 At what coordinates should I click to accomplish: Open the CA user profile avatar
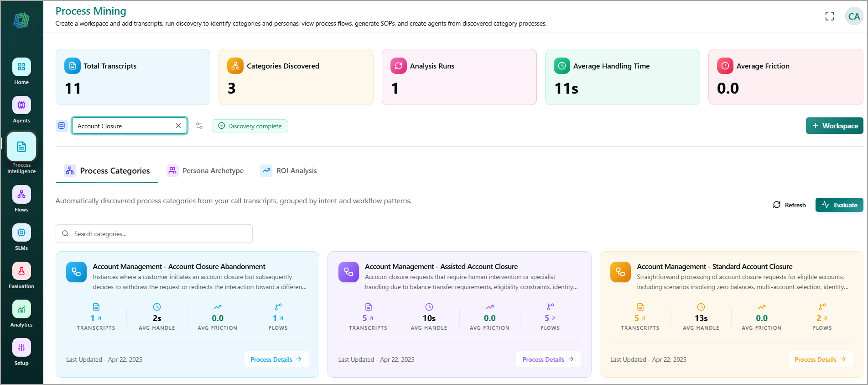854,16
